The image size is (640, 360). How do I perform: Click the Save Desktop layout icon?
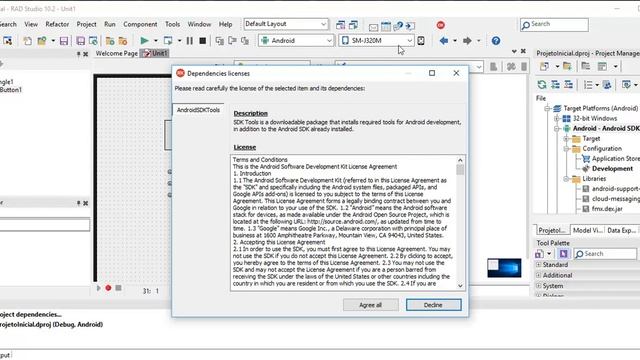point(340,25)
